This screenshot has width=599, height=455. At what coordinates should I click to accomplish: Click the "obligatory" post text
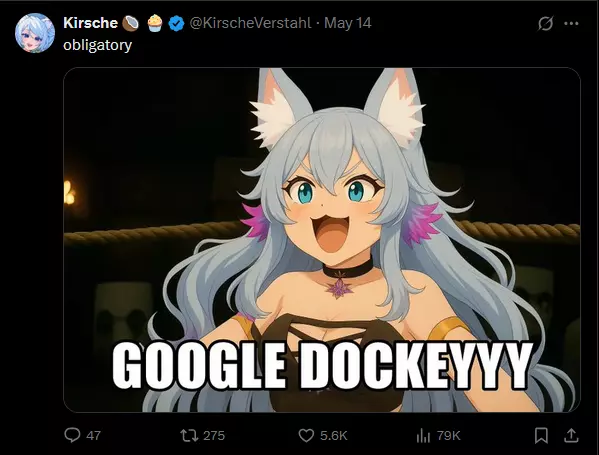click(97, 45)
